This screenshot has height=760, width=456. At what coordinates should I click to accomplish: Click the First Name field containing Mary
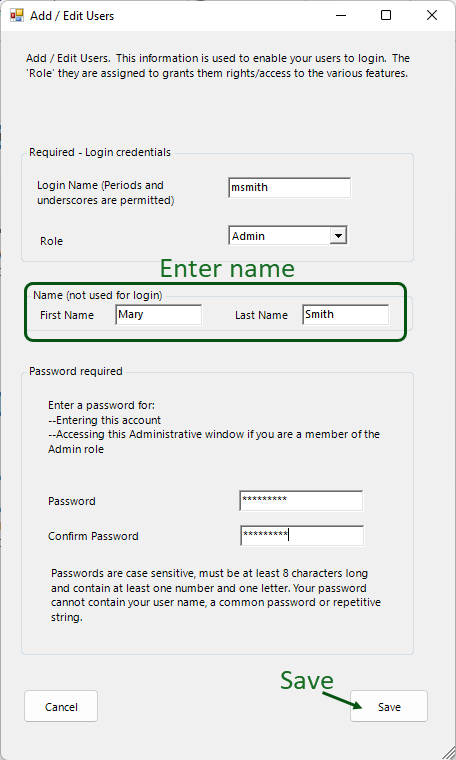point(158,315)
